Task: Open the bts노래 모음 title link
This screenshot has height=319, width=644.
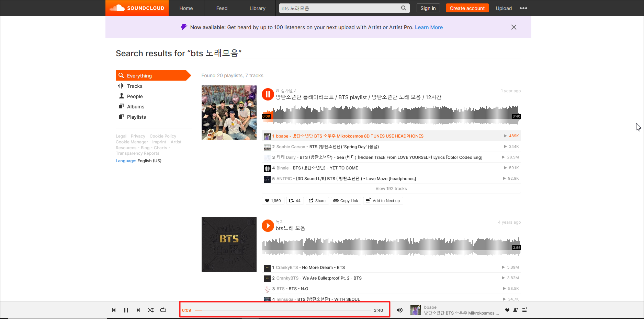Action: [x=291, y=228]
